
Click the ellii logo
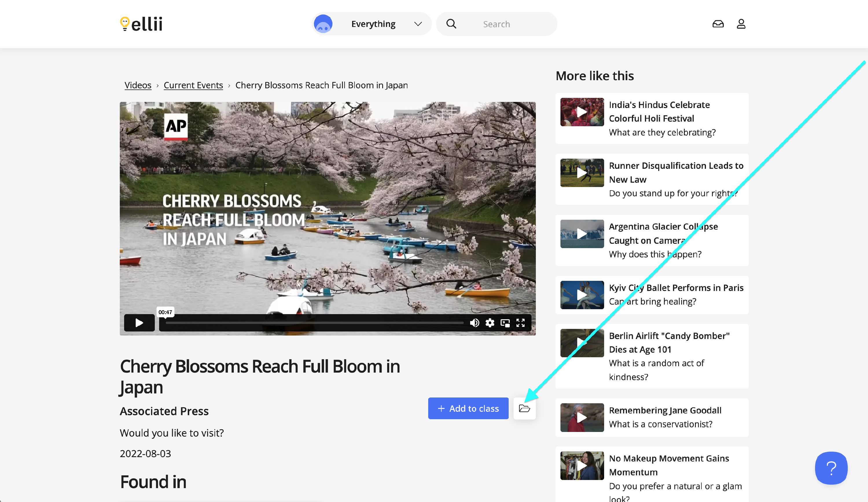(x=141, y=24)
